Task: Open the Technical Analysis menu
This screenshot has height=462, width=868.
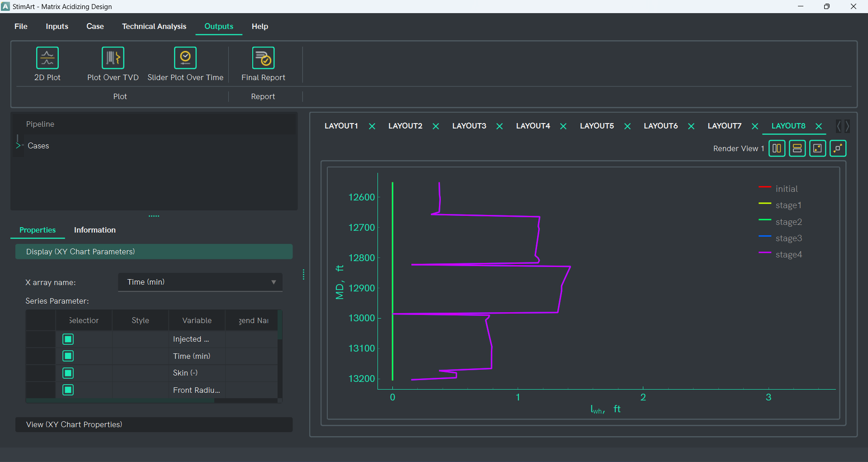Action: (154, 26)
